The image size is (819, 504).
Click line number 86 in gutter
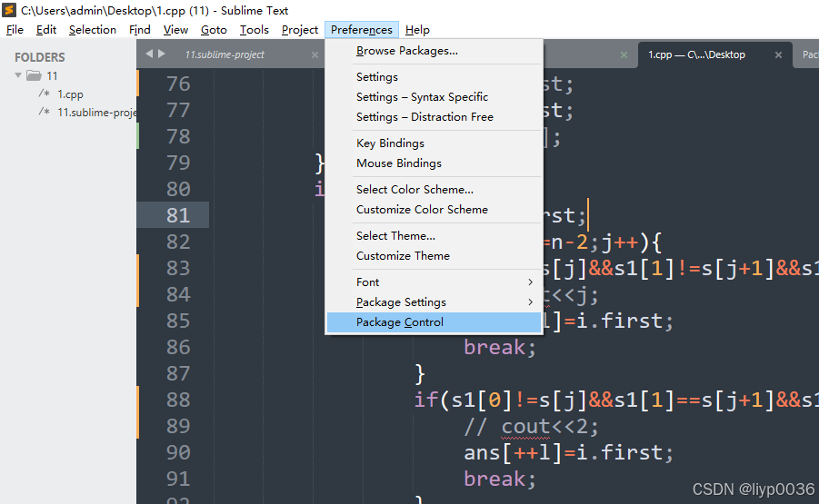pos(178,347)
